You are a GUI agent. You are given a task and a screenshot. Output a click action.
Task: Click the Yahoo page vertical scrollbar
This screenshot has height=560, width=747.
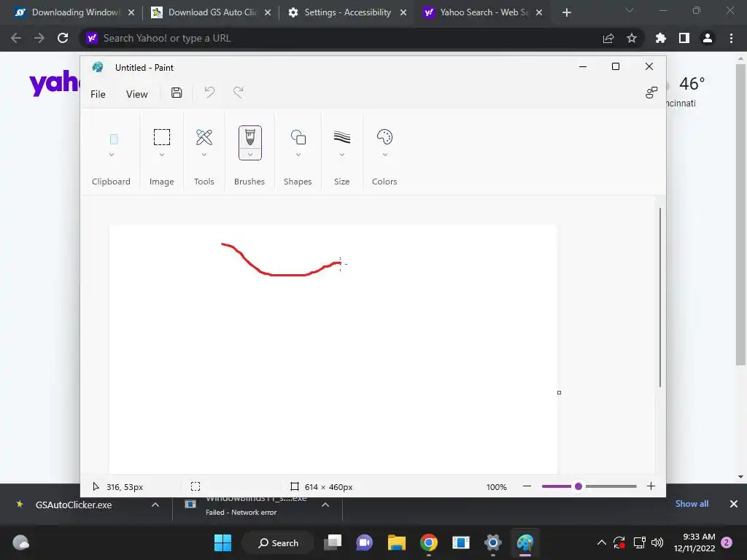tap(740, 214)
